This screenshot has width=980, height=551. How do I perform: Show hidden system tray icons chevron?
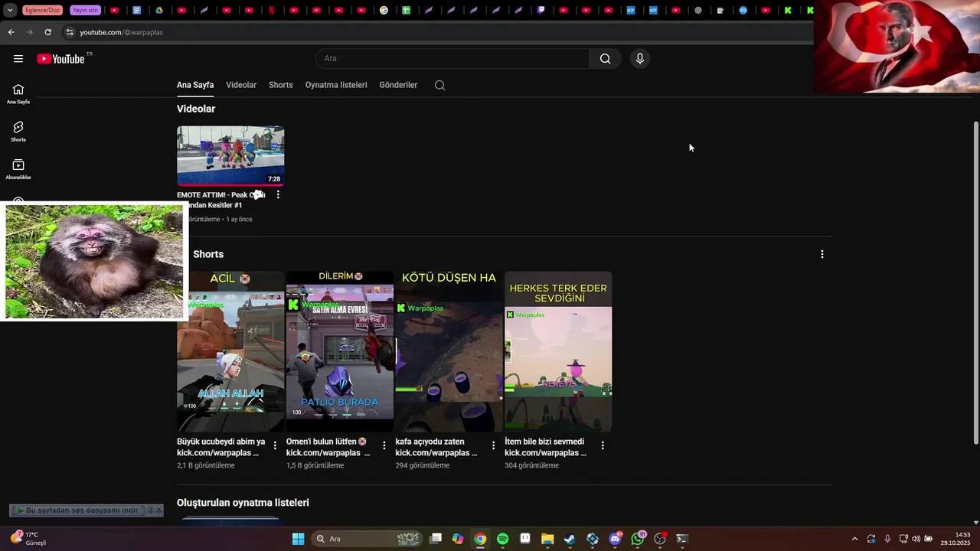point(854,539)
